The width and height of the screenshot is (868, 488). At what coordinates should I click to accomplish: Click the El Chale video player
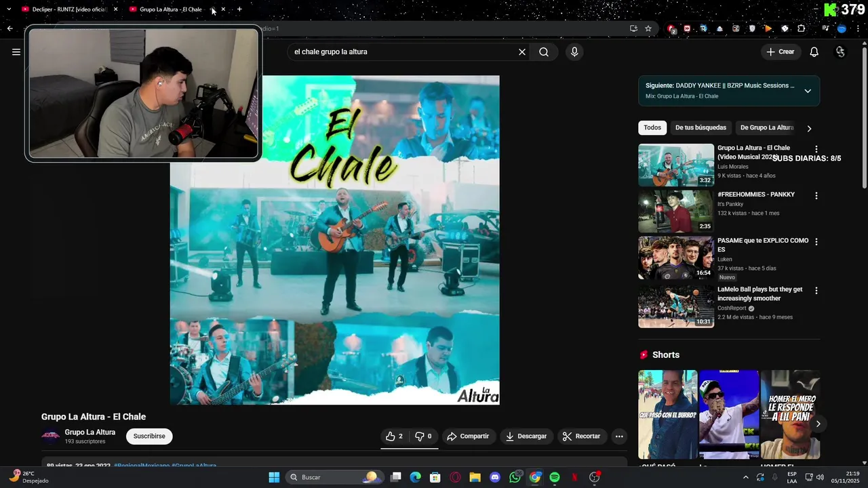(x=334, y=240)
